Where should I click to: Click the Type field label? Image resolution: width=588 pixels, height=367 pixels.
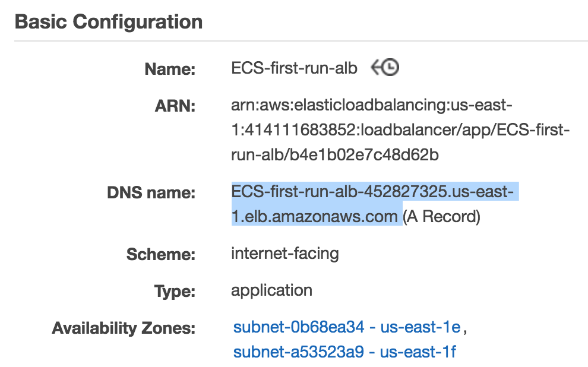tap(175, 292)
